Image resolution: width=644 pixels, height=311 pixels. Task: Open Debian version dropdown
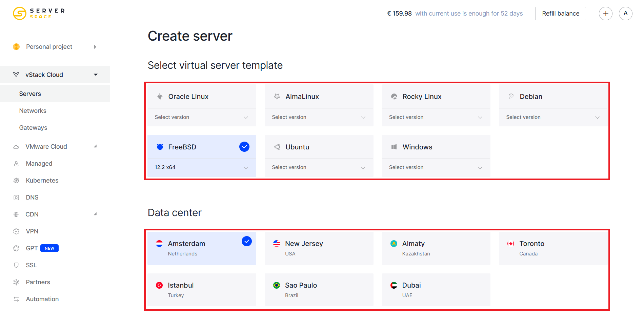pos(553,117)
